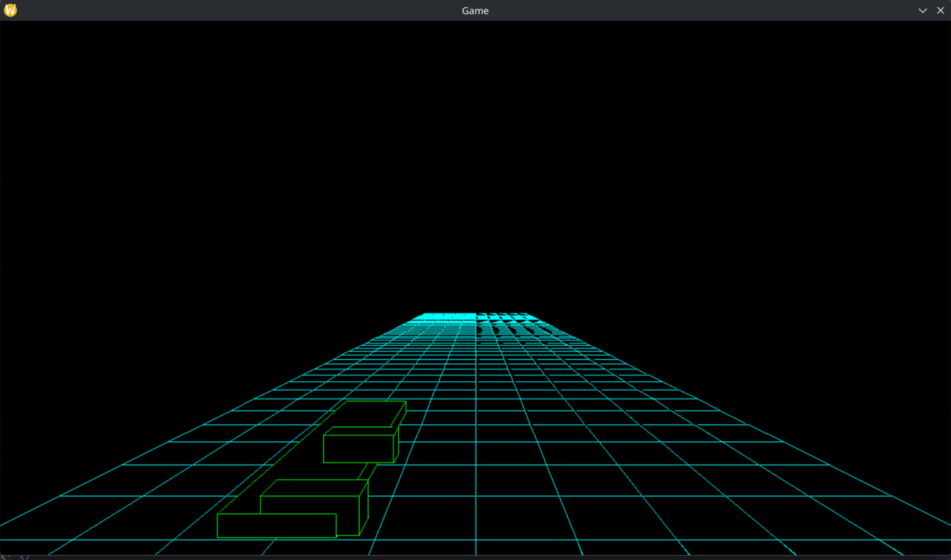951x560 pixels.
Task: Click the "Game" window title text
Action: click(475, 11)
